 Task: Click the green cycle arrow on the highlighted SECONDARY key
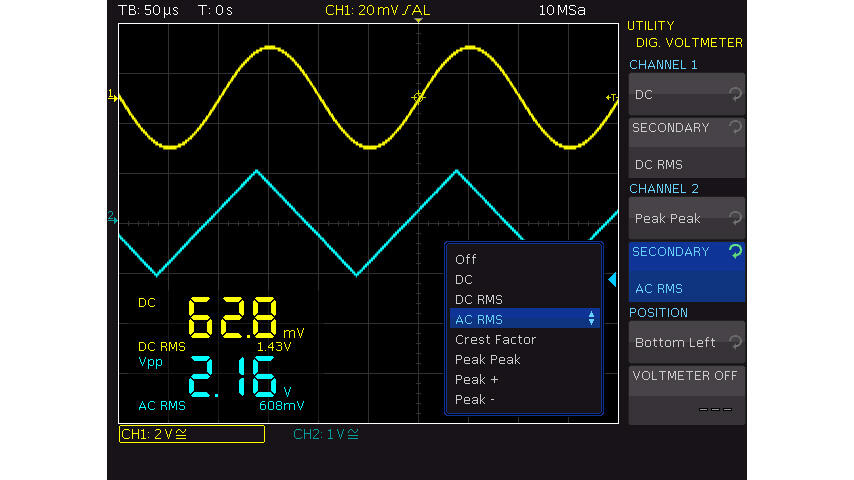pyautogui.click(x=735, y=252)
